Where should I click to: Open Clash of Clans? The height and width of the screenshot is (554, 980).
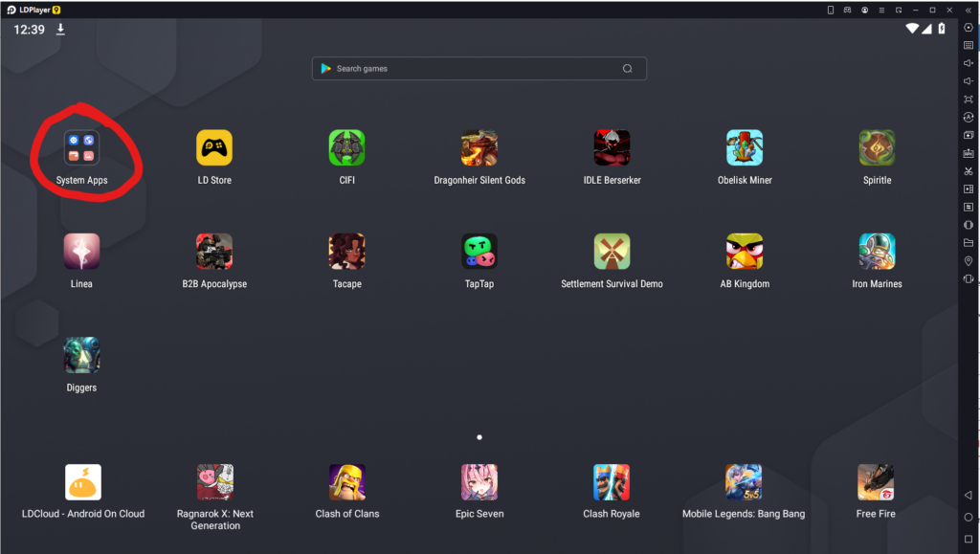tap(346, 482)
